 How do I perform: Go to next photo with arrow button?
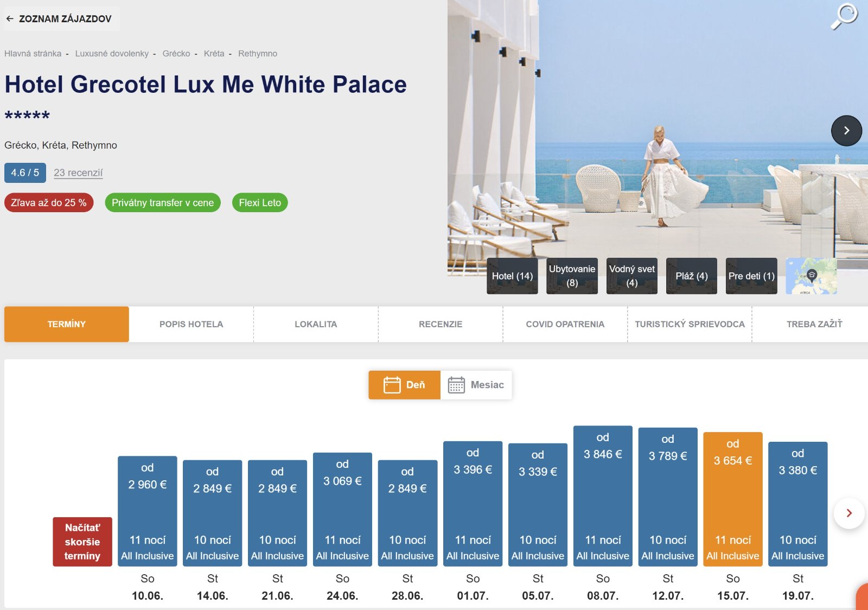click(846, 131)
